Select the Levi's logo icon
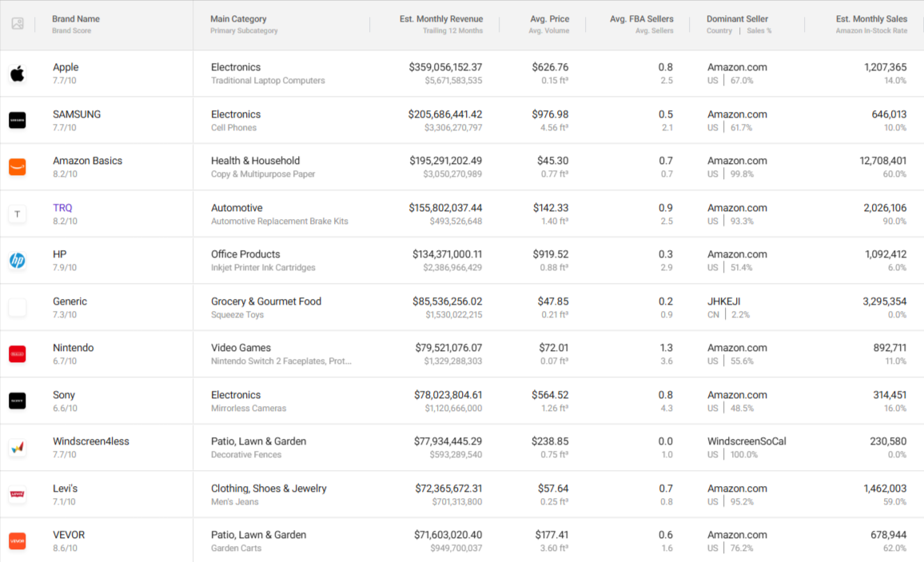Screen dimensions: 924x562 tap(17, 494)
